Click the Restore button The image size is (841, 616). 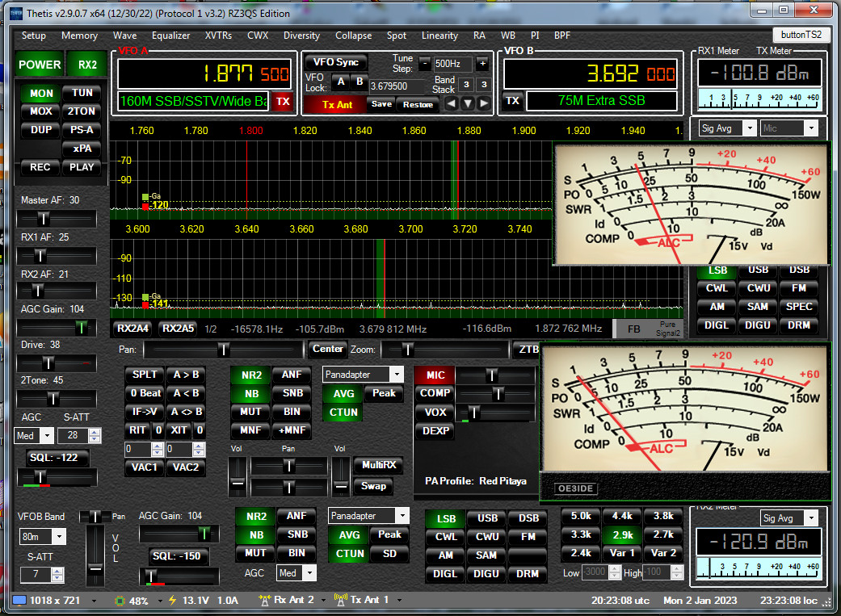click(418, 104)
